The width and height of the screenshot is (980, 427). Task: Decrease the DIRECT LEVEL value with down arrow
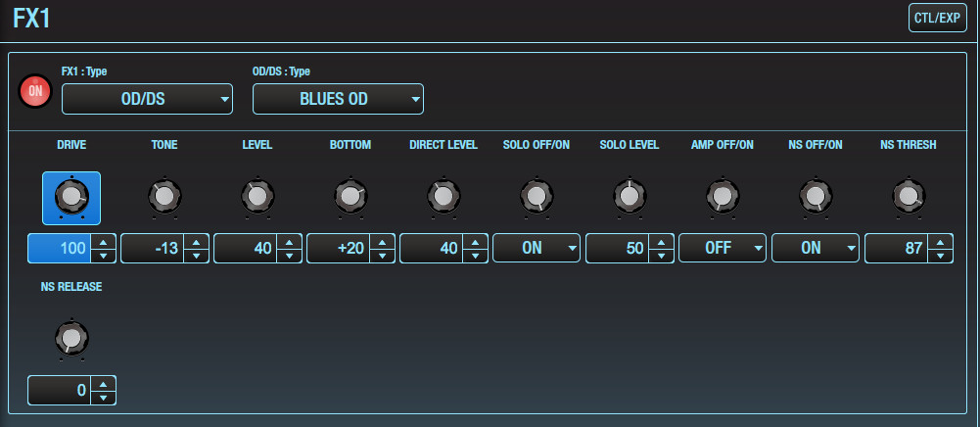476,256
